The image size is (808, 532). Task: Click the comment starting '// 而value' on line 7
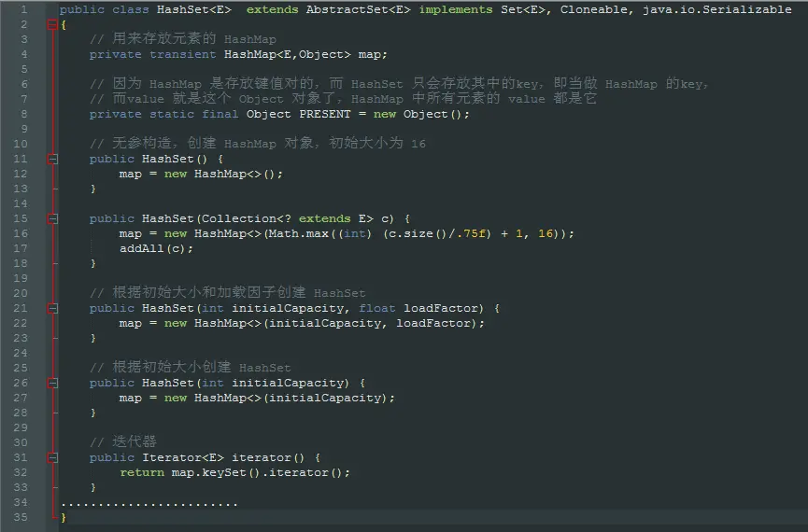pyautogui.click(x=343, y=98)
